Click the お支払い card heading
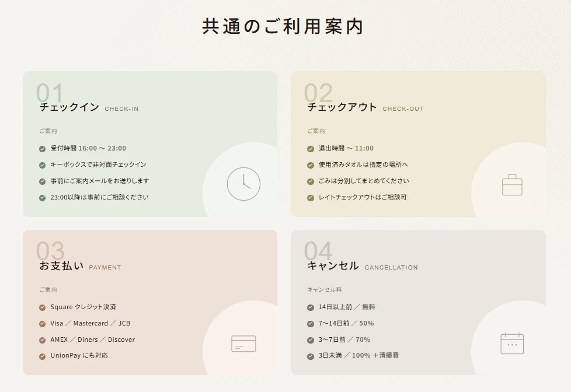The width and height of the screenshot is (571, 392). click(x=61, y=265)
